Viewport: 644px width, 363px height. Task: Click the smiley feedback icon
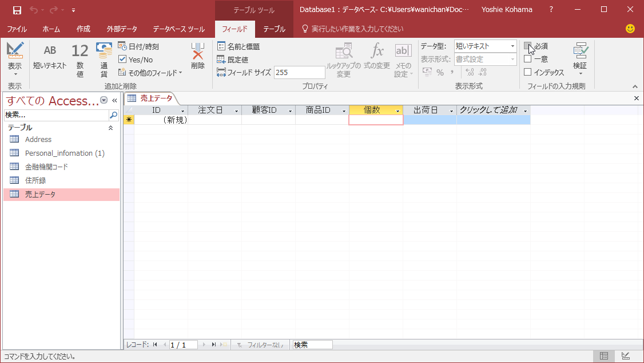click(x=630, y=29)
